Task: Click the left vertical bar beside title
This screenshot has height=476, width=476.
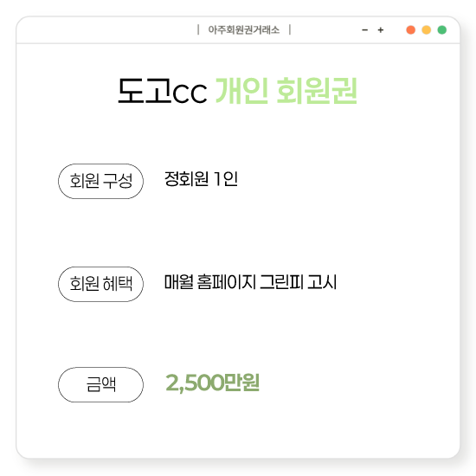Action: pos(198,29)
